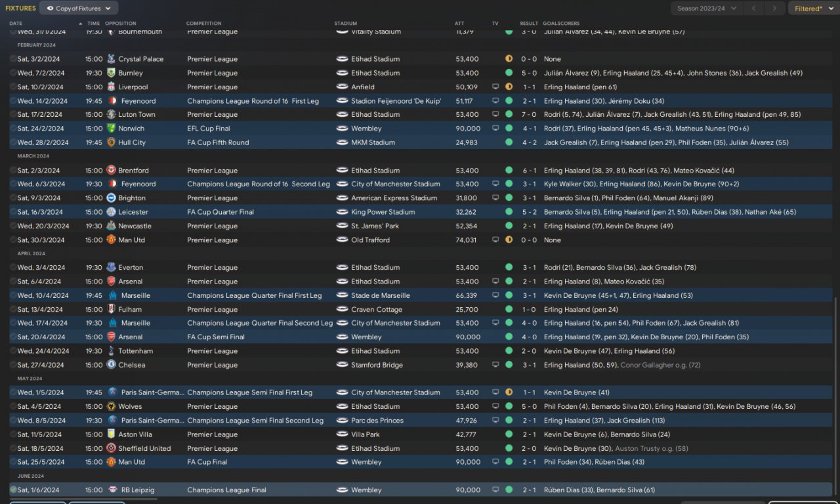The image size is (840, 504).
Task: Go to the previous season arrow
Action: 754,9
